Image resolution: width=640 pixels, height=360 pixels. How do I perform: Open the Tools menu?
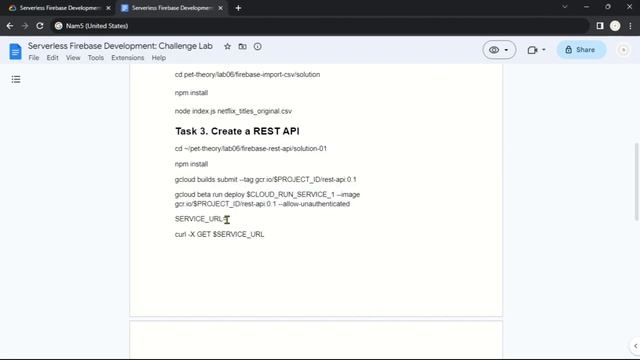(96, 58)
